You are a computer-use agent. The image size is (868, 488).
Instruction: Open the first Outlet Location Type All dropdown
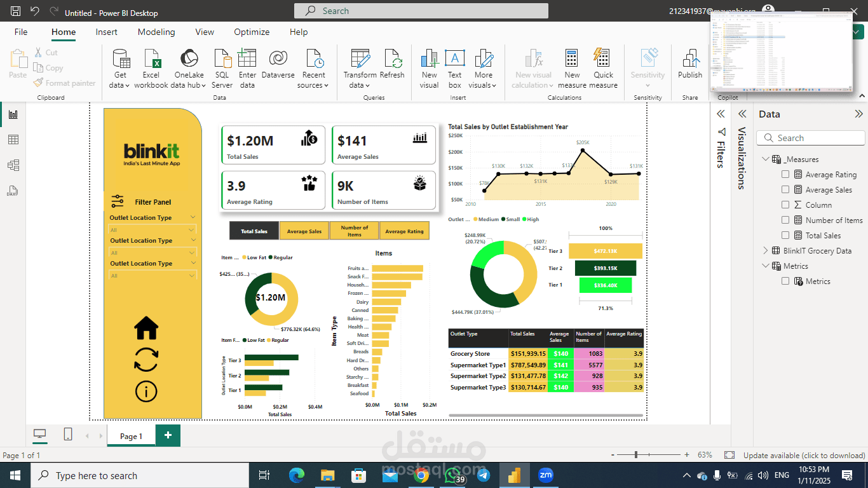[x=153, y=229]
